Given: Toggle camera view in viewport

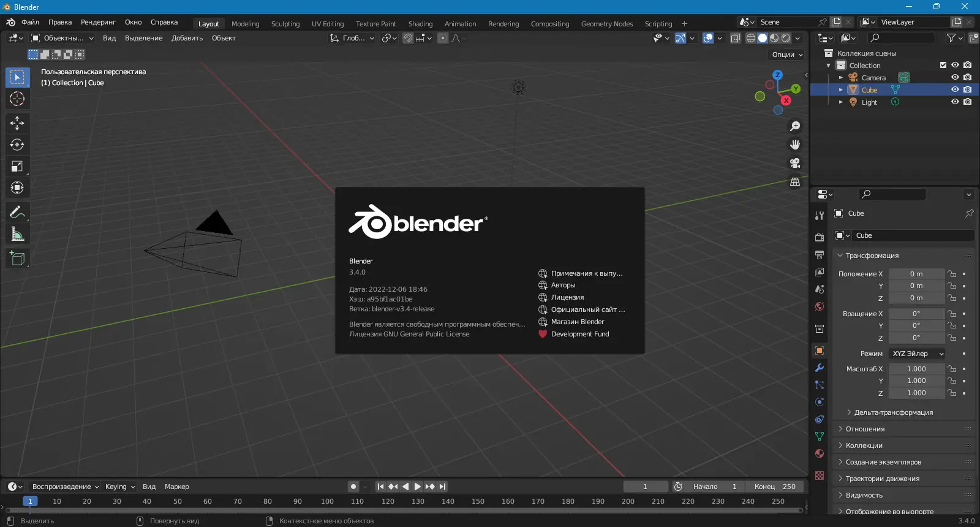Looking at the screenshot, I should pyautogui.click(x=795, y=163).
